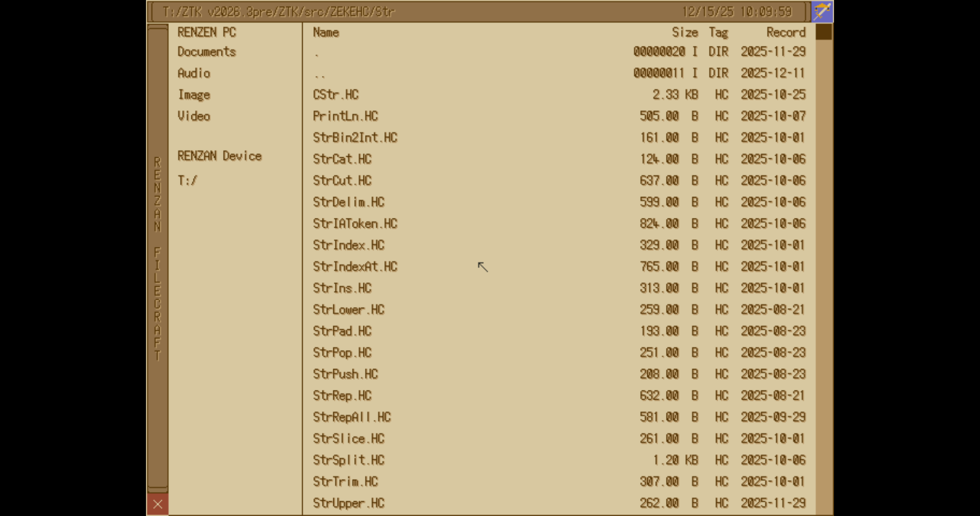The image size is (980, 516).
Task: Click the 505.00 size of PrintLn.HC
Action: pos(659,116)
